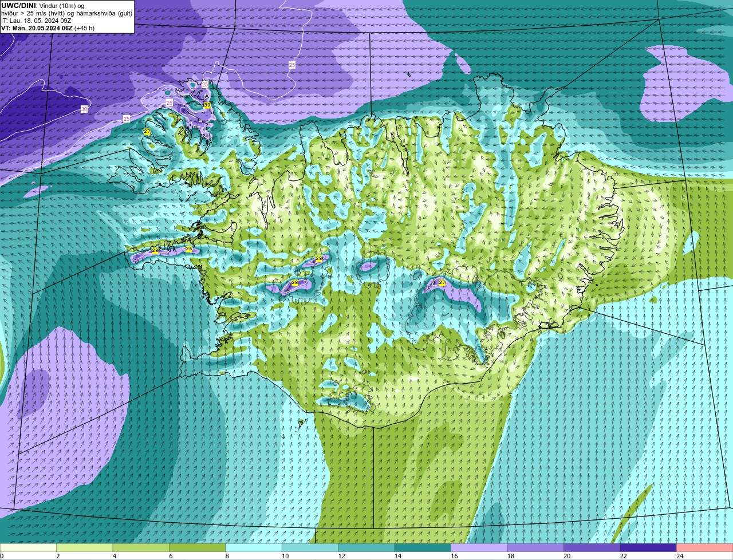Click the yellow "27" label on southeast glacier
This screenshot has height=560, width=733.
click(x=442, y=283)
